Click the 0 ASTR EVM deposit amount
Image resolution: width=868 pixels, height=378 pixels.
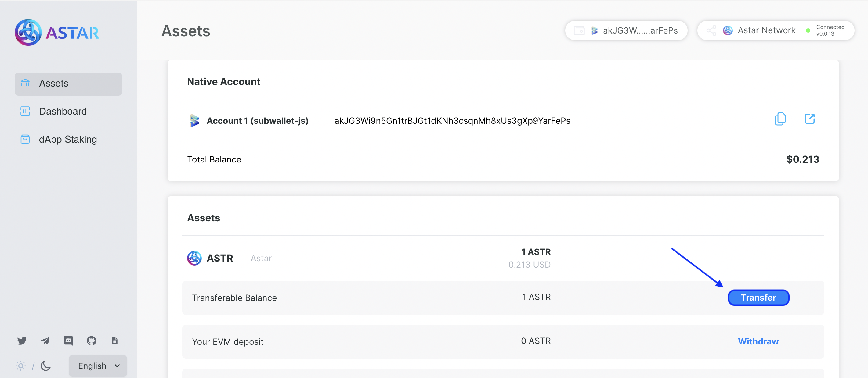coord(536,341)
